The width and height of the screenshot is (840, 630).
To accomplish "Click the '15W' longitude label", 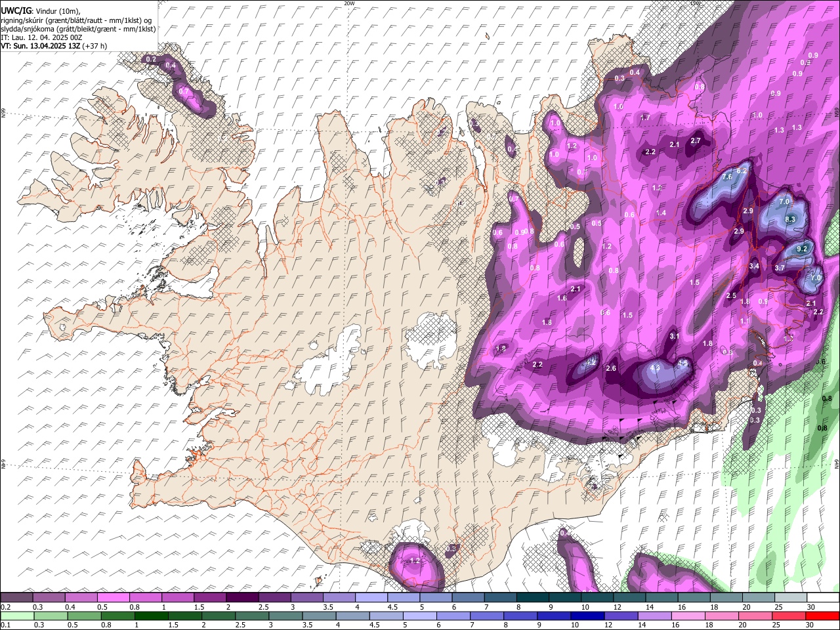I will (x=695, y=3).
